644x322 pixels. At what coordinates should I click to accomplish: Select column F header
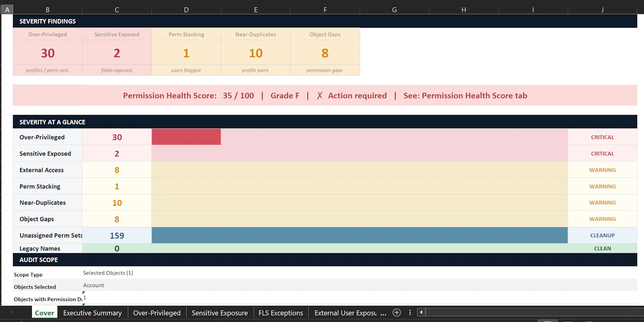tap(325, 10)
